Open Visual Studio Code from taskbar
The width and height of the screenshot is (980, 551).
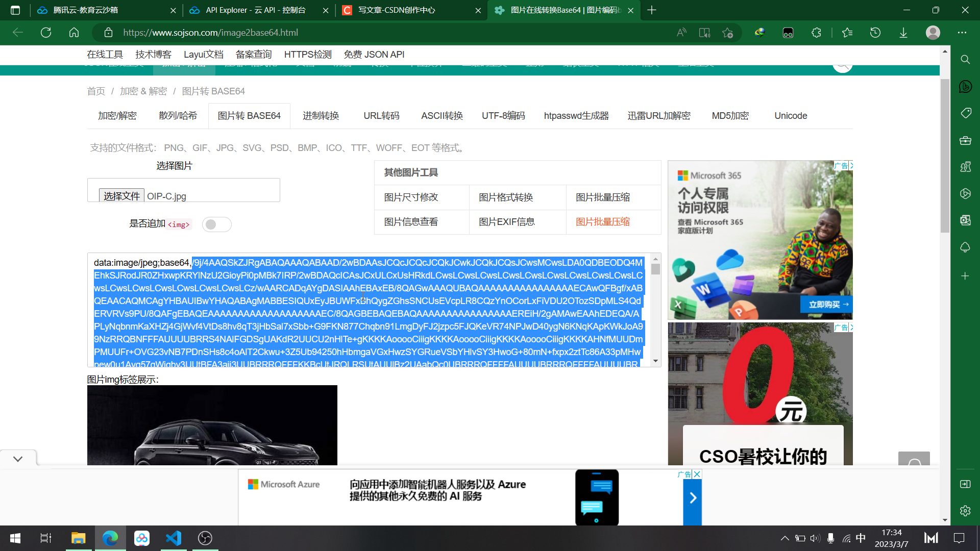[x=174, y=538]
